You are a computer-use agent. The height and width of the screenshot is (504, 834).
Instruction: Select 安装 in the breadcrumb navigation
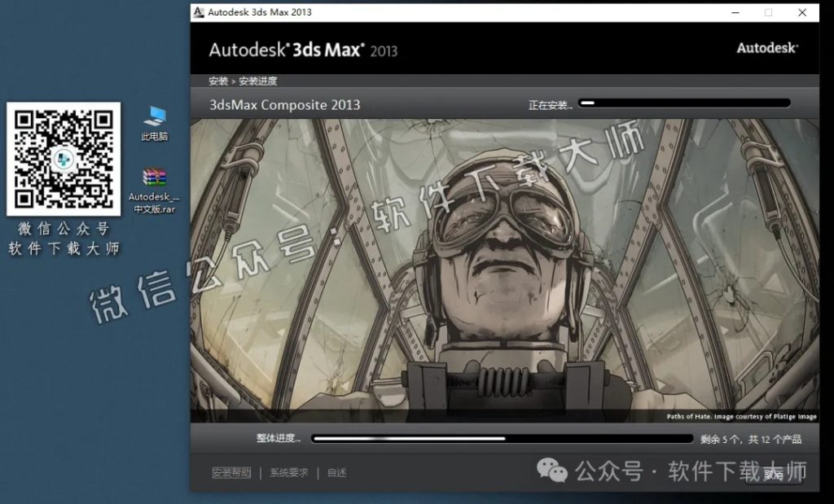(217, 81)
